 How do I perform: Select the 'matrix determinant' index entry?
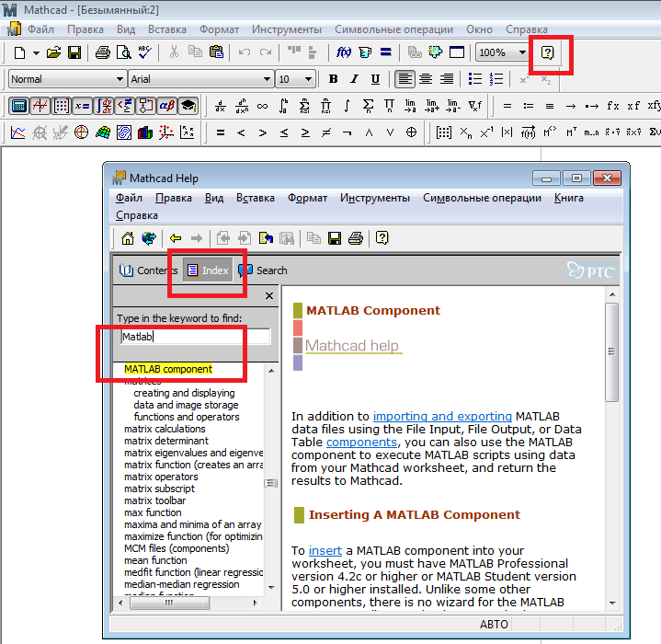coord(166,441)
